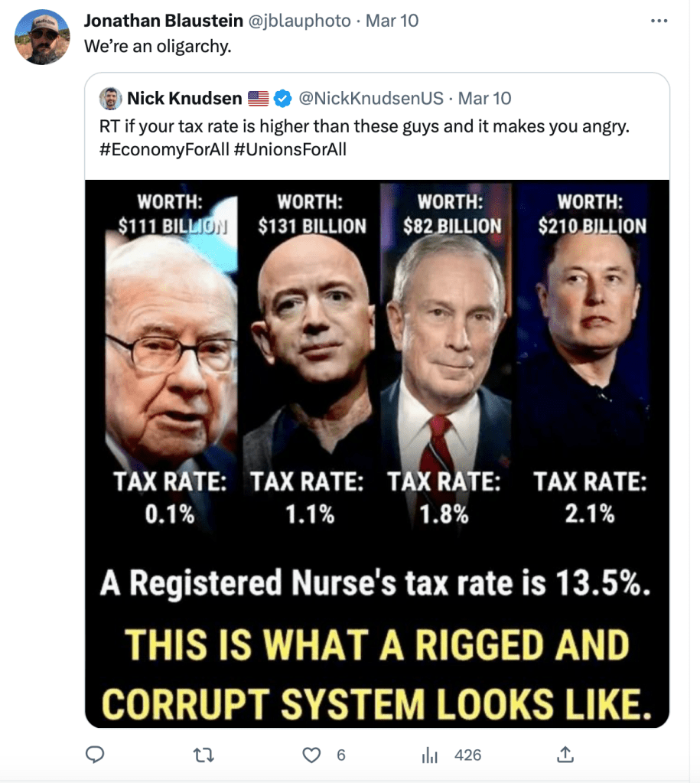Click the 426 views count

tap(467, 755)
